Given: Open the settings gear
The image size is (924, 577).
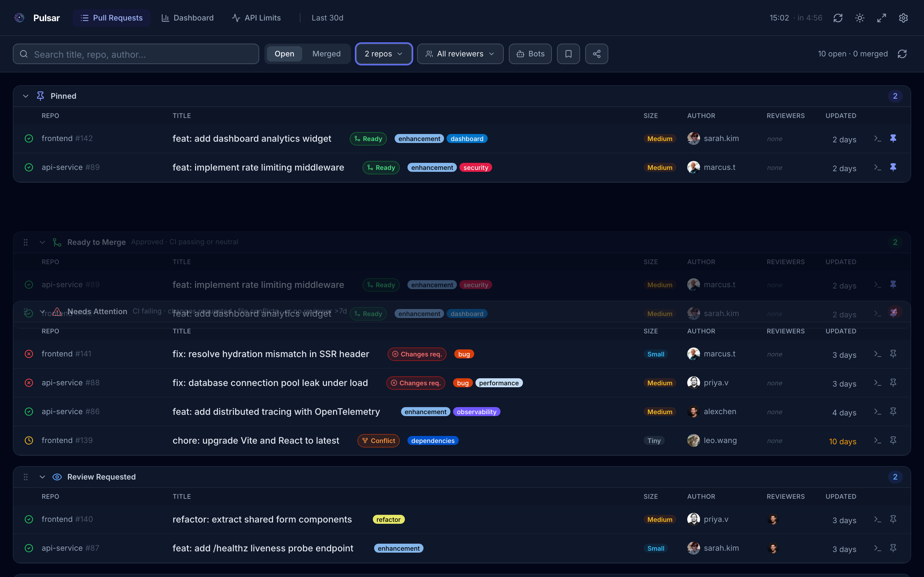Looking at the screenshot, I should pos(904,18).
